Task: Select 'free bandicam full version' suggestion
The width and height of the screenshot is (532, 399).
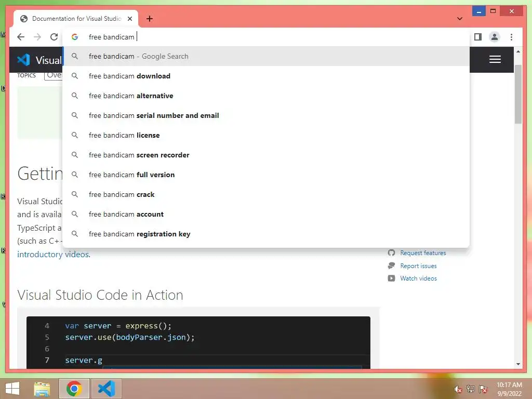Action: point(266,175)
